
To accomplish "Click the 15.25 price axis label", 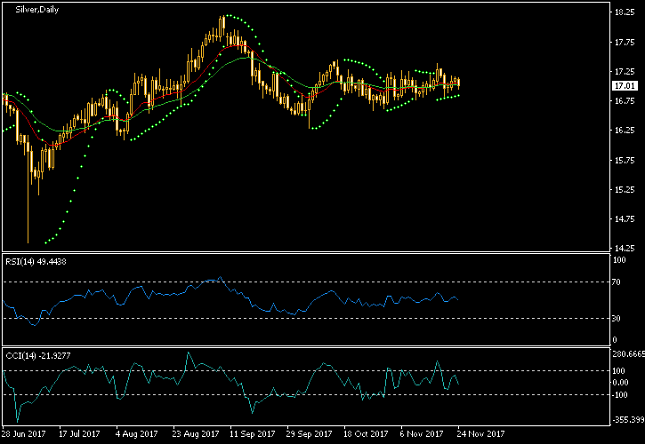I will [x=624, y=190].
